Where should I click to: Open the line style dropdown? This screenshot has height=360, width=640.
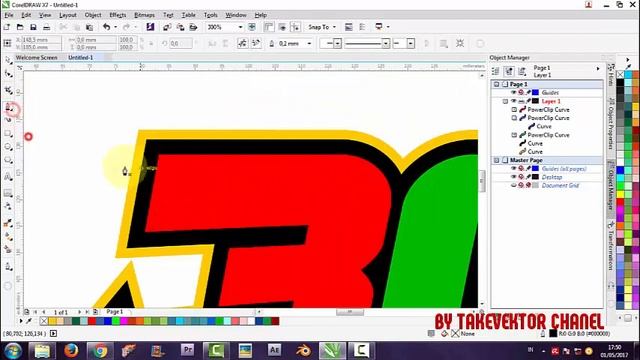coord(386,43)
